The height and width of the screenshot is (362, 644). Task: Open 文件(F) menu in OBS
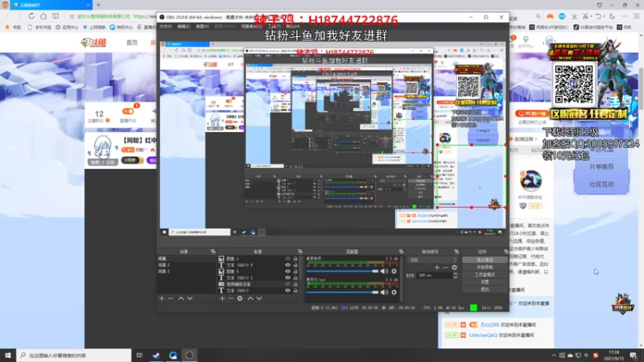(166, 27)
